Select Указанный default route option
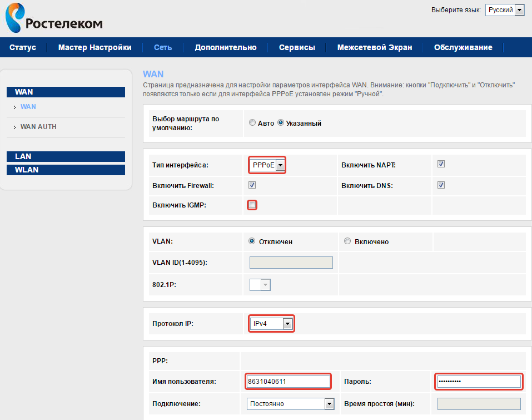This screenshot has height=420, width=532. tap(281, 123)
